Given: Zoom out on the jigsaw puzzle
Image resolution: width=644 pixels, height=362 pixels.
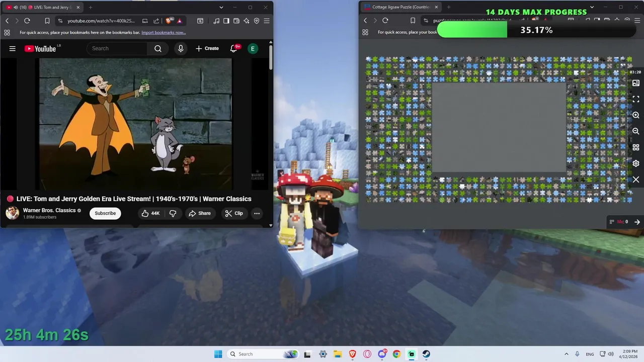Looking at the screenshot, I should click(636, 131).
